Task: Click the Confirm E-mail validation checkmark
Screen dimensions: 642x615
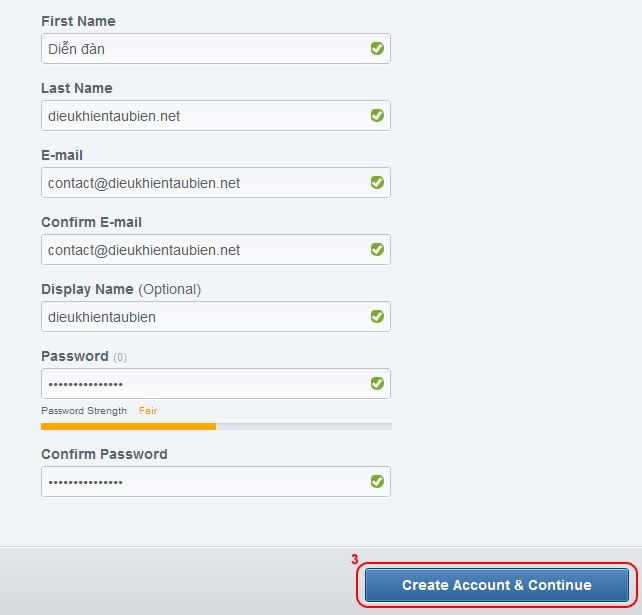Action: (x=377, y=249)
